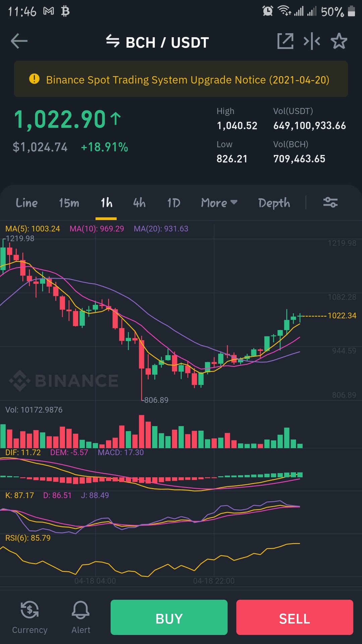362x644 pixels.
Task: Set a price Alert with bell icon
Action: point(81,610)
